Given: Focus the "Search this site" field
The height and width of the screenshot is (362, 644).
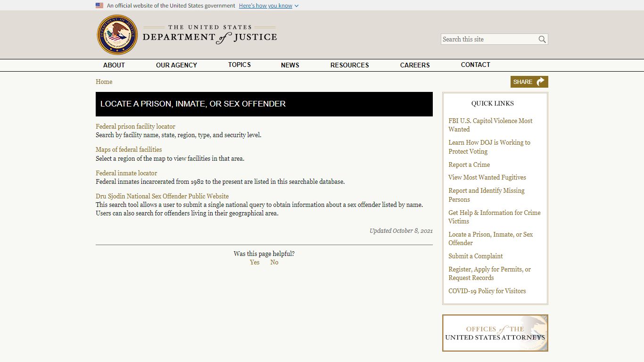Looking at the screenshot, I should (489, 39).
